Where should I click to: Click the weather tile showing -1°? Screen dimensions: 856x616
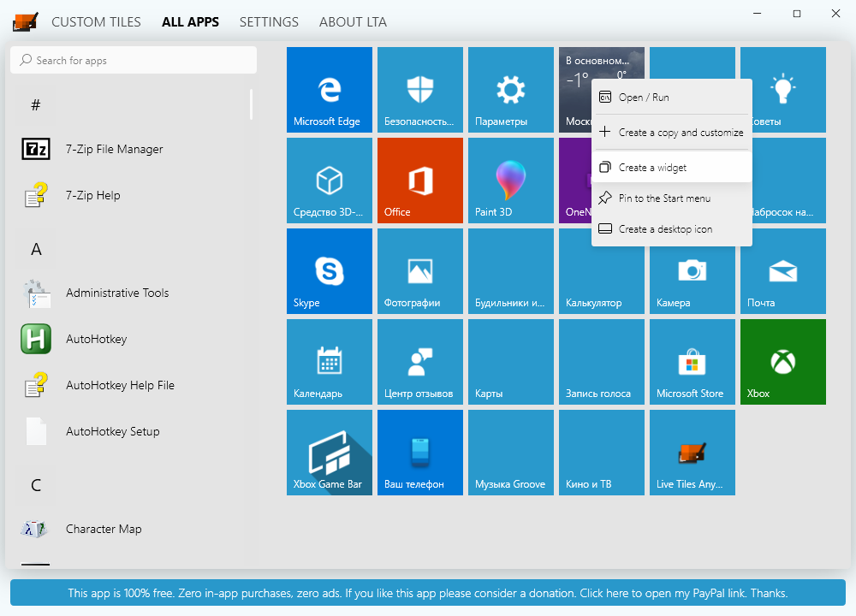pyautogui.click(x=575, y=90)
